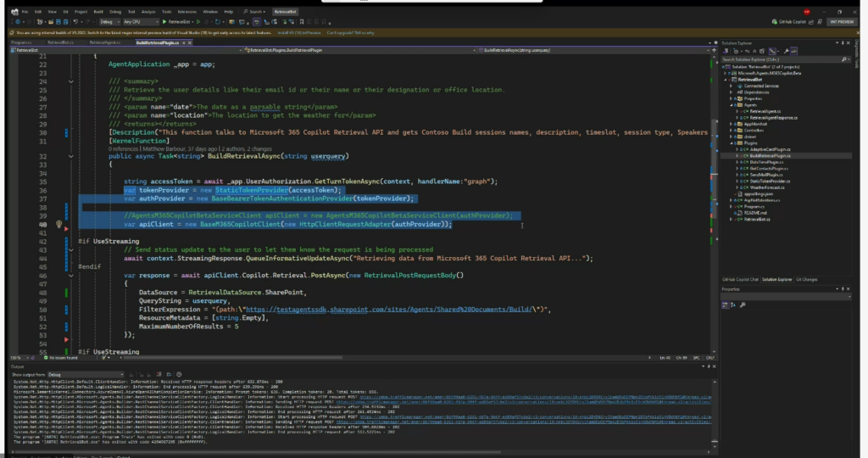Click the Save All toolbar icon
Viewport: 868px width, 458px height.
[x=65, y=21]
